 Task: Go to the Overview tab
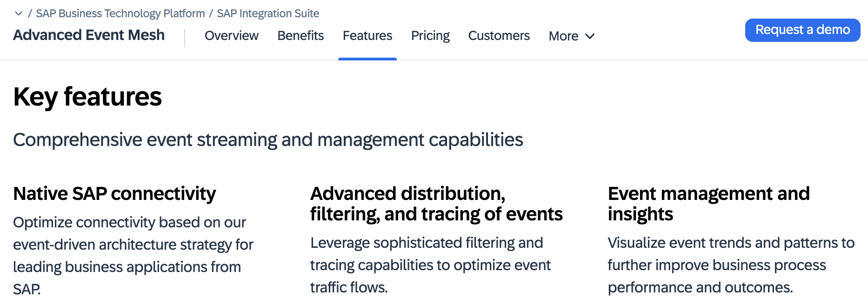tap(232, 36)
